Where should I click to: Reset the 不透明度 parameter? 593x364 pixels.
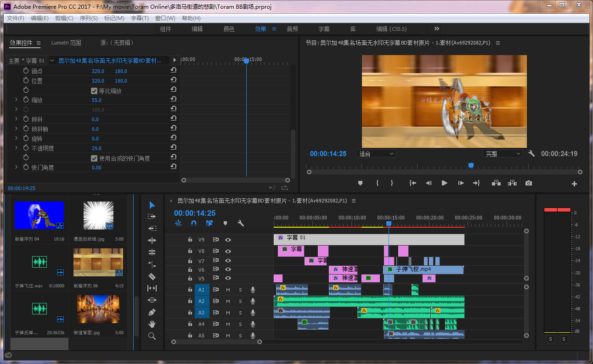coord(174,148)
